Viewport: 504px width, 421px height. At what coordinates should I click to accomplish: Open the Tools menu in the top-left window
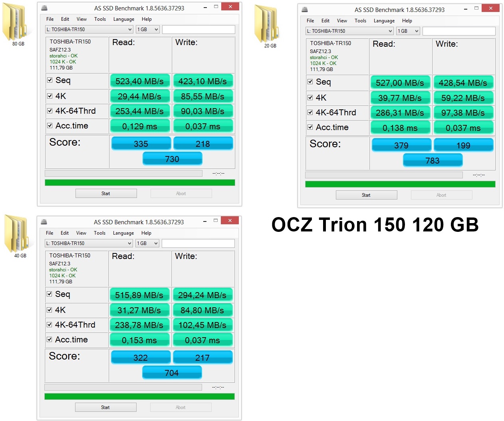coord(100,19)
